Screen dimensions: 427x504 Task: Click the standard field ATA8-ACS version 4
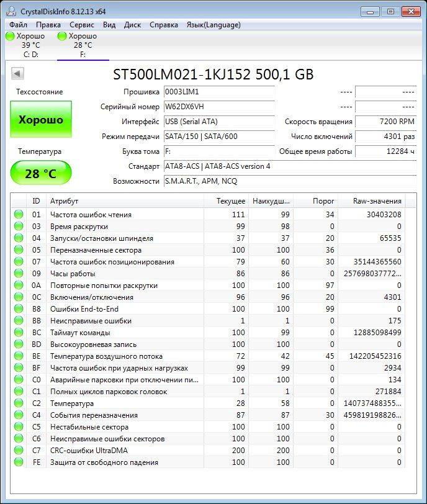click(290, 166)
